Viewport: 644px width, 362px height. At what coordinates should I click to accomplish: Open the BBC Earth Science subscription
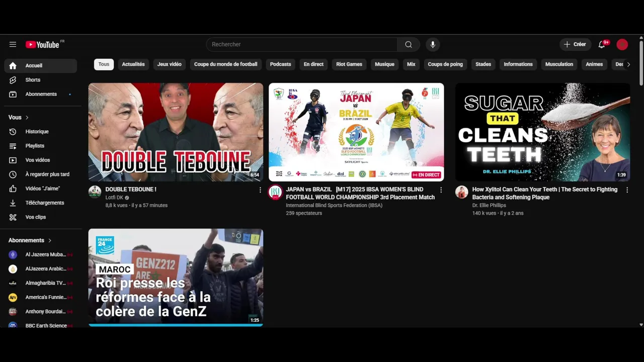(x=41, y=325)
